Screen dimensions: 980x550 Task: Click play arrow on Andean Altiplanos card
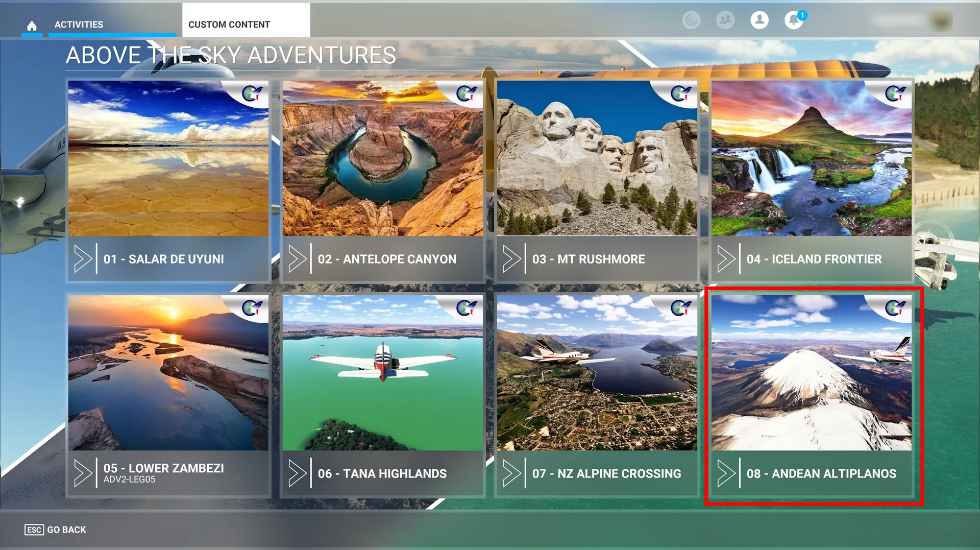(726, 473)
